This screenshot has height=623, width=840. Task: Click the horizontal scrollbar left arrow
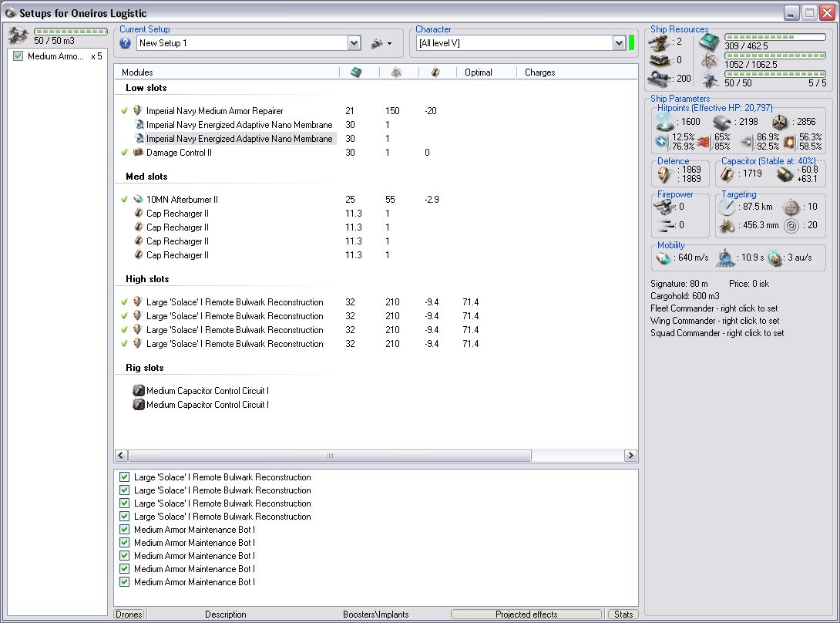[121, 455]
